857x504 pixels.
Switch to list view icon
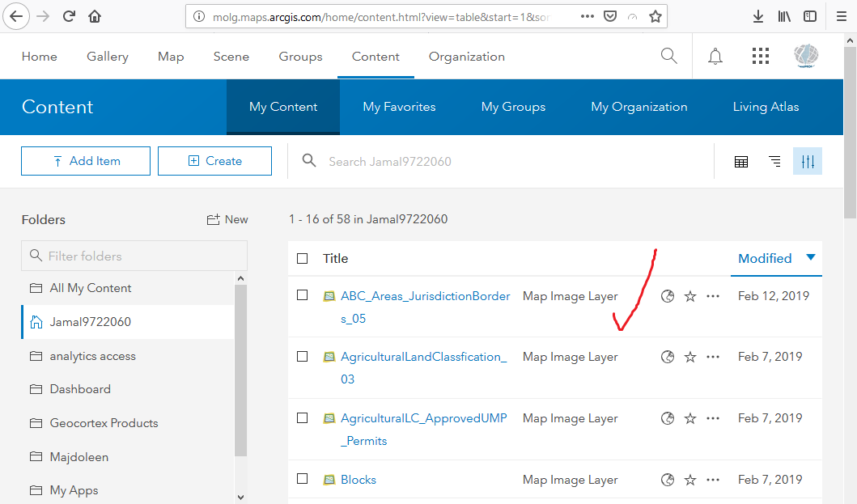pos(774,161)
